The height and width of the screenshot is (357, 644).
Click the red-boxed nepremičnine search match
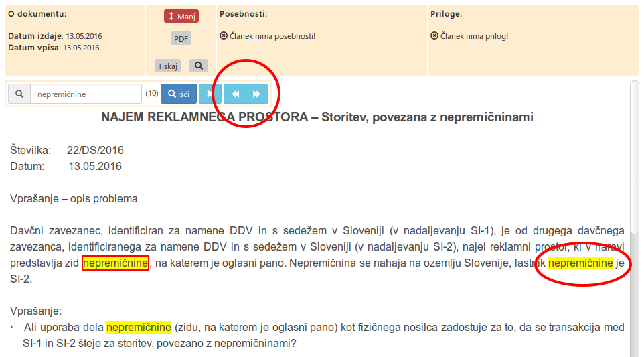pos(115,263)
